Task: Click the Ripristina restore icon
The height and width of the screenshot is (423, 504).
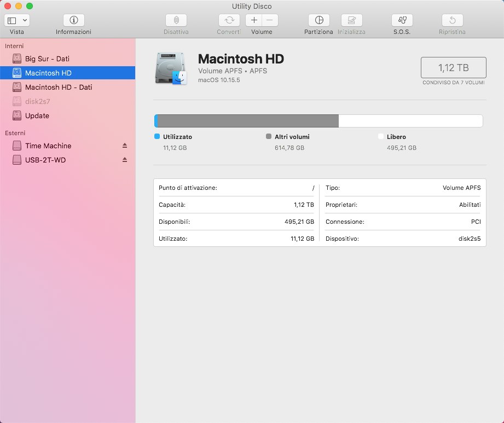Action: 452,20
